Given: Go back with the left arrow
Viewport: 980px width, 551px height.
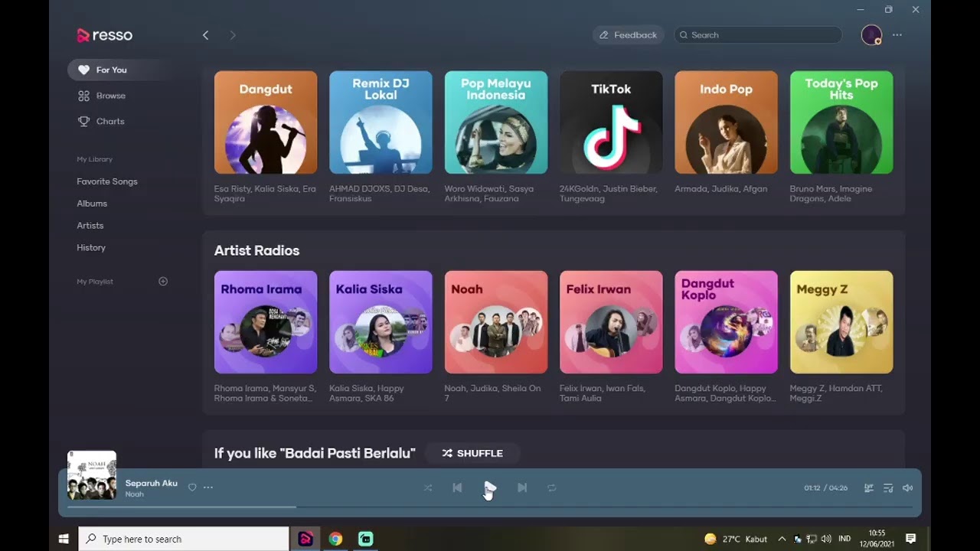Looking at the screenshot, I should pyautogui.click(x=205, y=35).
